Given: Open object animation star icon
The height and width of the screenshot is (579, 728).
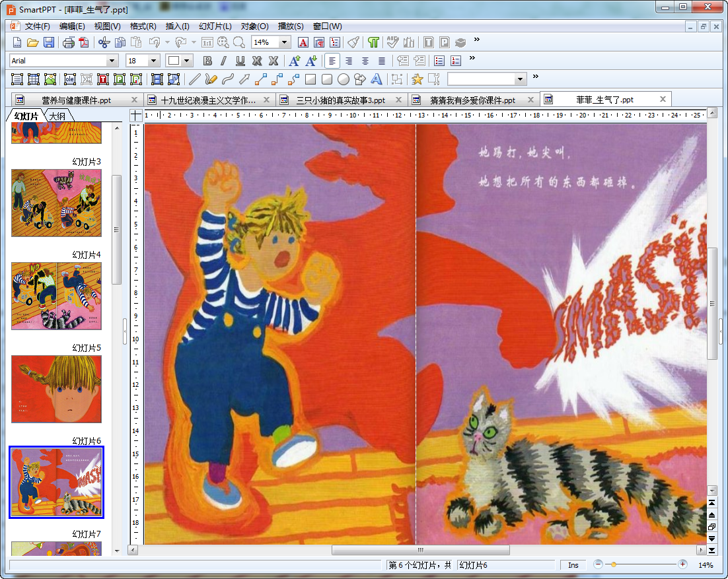Looking at the screenshot, I should [417, 79].
